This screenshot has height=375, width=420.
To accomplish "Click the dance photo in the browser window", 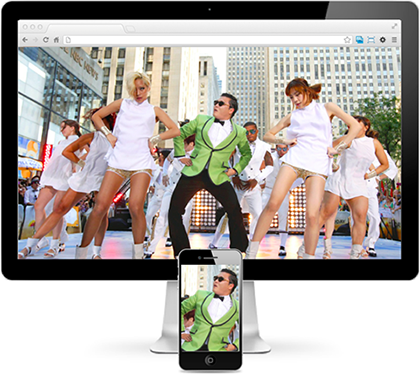I will 210,153.
